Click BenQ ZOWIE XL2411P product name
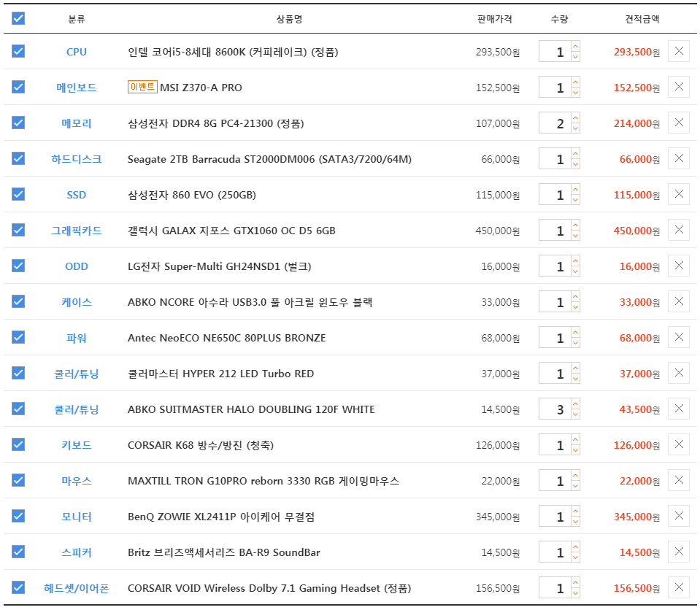The image size is (700, 610). pyautogui.click(x=221, y=517)
